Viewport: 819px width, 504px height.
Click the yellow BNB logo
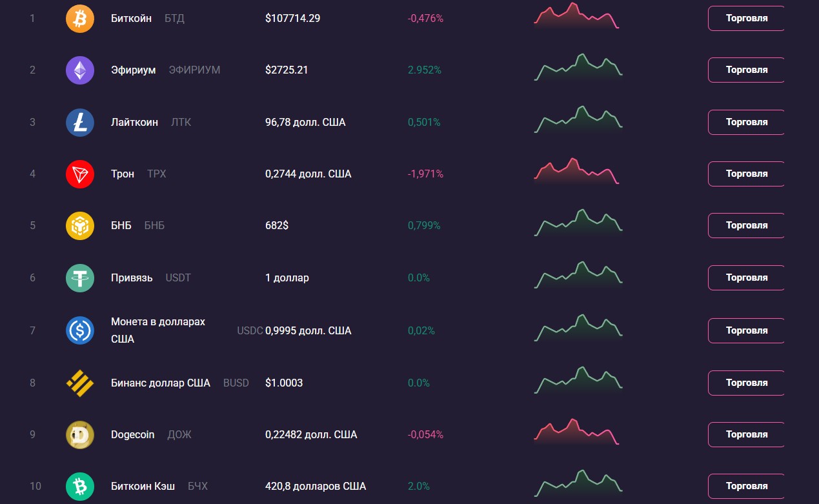click(x=80, y=225)
